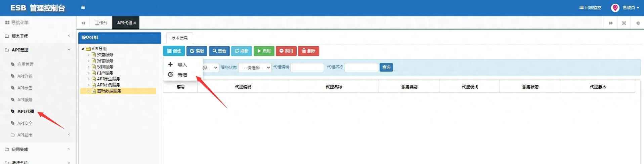The height and width of the screenshot is (164, 644).
Task: Open API服务 sidebar item
Action: (x=25, y=99)
